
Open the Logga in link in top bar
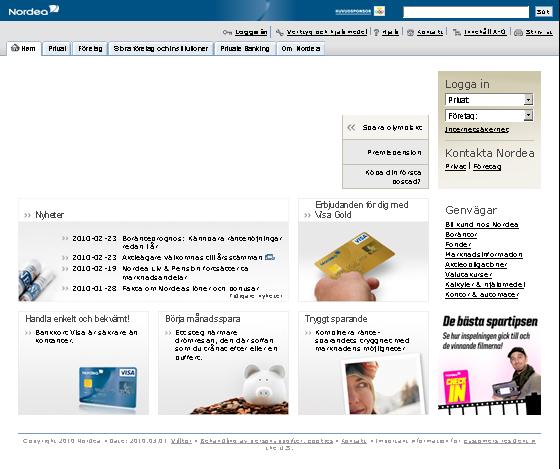pos(251,32)
